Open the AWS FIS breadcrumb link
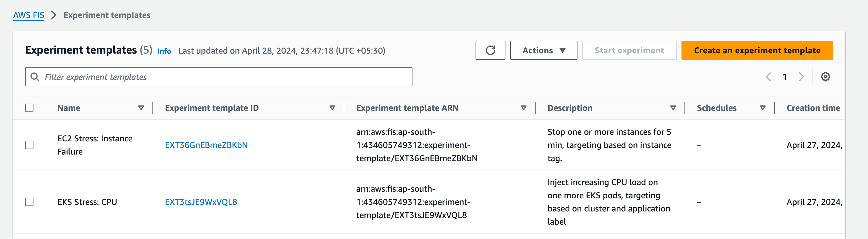Viewport: 868px width, 239px height. (29, 15)
